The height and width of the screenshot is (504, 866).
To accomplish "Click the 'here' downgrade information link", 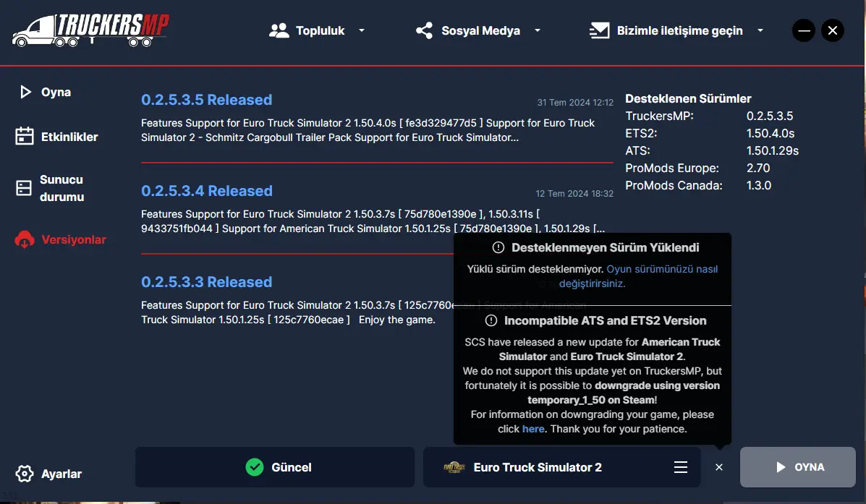I will click(x=533, y=429).
